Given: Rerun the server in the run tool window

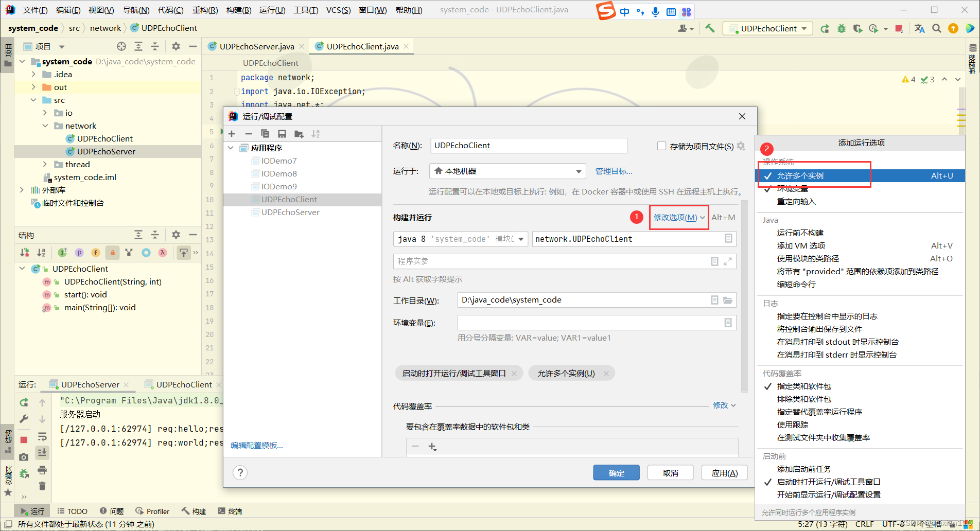Looking at the screenshot, I should tap(24, 402).
